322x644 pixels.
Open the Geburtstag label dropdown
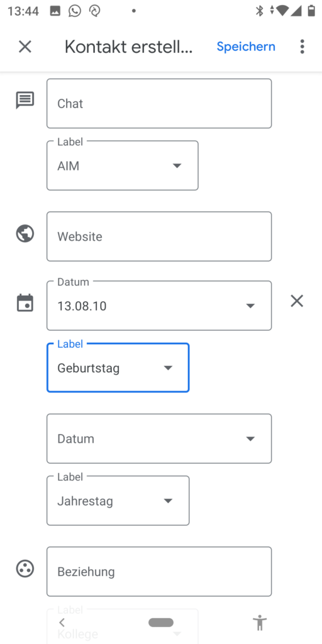[x=118, y=367]
